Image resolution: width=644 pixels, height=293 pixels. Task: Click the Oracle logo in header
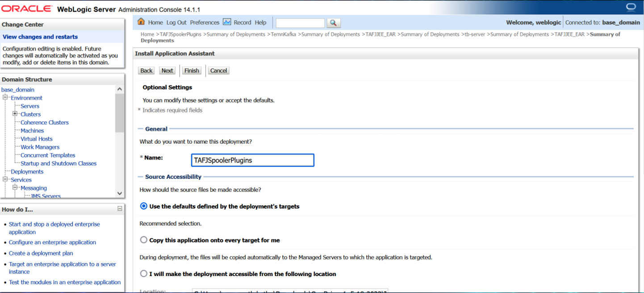tap(27, 9)
